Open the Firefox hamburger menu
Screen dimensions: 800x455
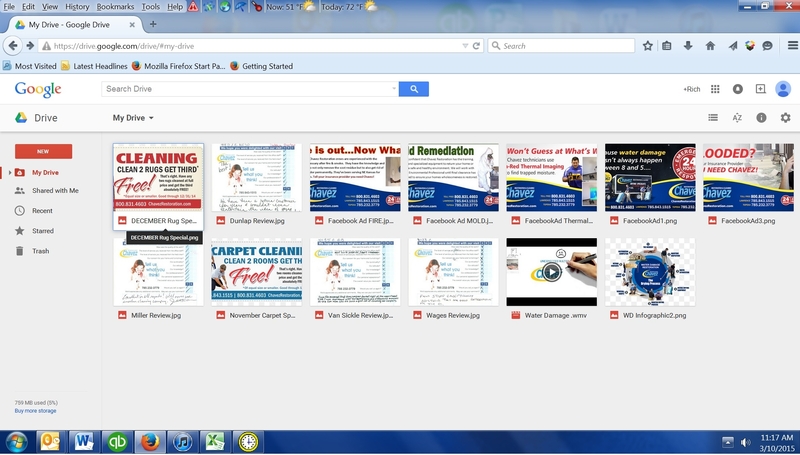point(792,46)
